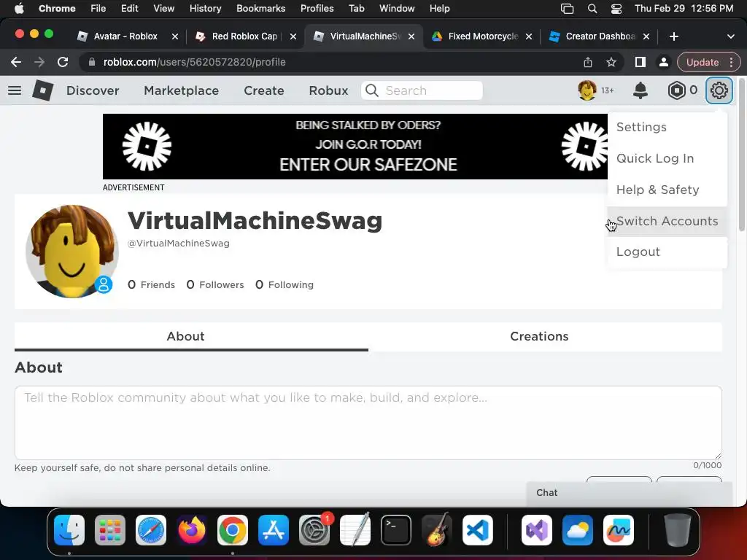Open System Settings in Dock
The height and width of the screenshot is (560, 747).
pos(314,530)
